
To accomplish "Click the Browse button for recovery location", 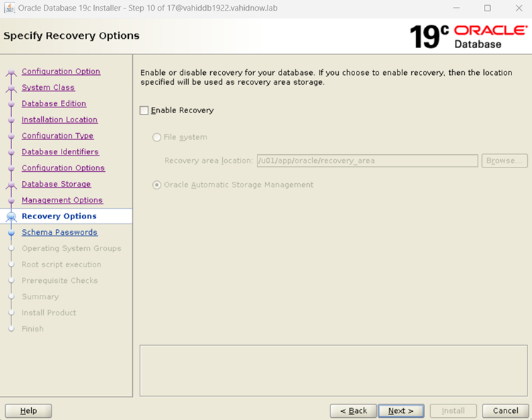I will click(504, 161).
